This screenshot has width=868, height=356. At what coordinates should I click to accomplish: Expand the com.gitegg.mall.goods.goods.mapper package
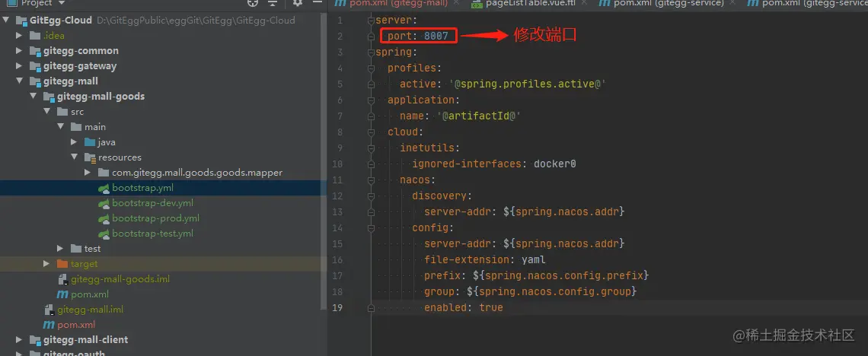pos(88,173)
